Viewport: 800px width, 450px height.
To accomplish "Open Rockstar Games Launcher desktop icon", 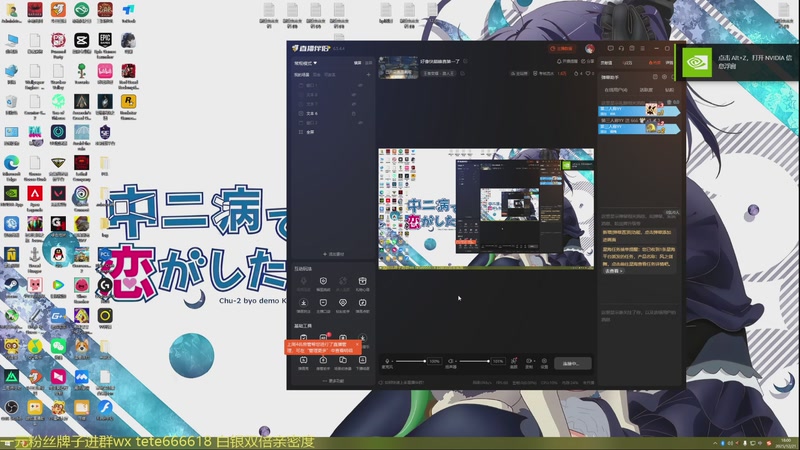I will point(128,106).
